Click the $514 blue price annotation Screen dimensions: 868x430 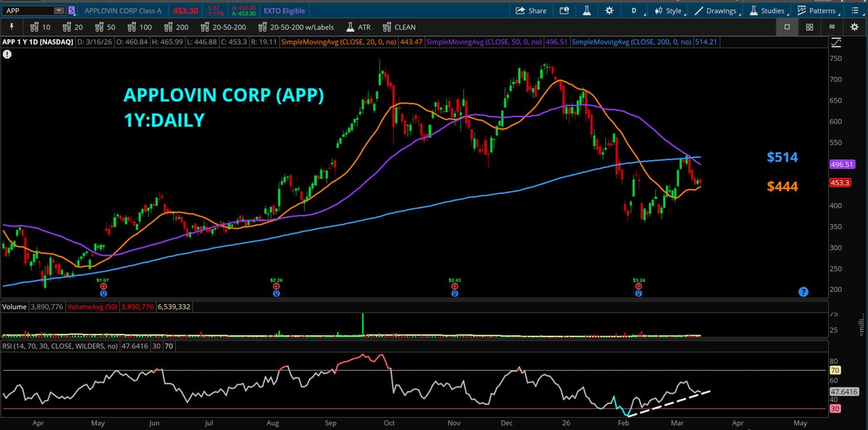782,157
